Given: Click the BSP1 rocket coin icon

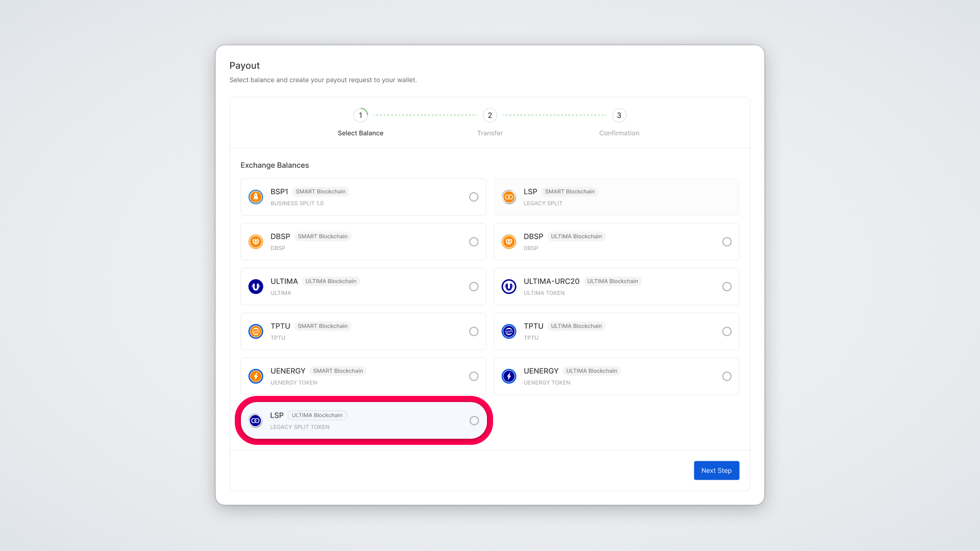Looking at the screenshot, I should tap(256, 197).
